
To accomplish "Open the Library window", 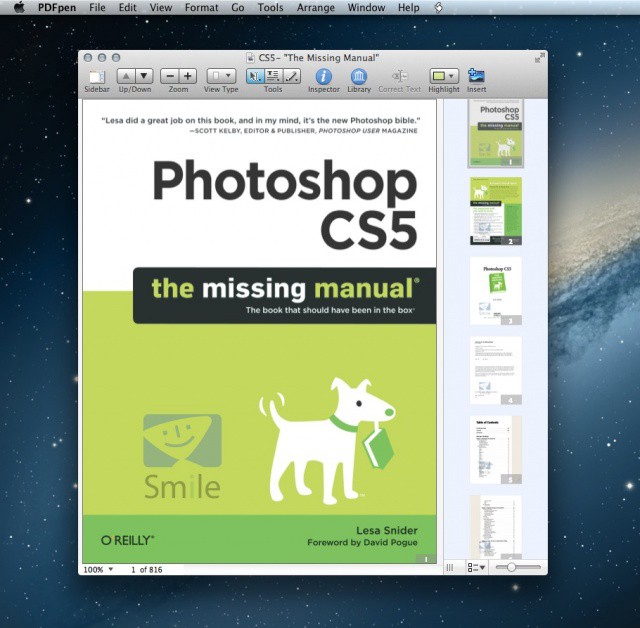I will point(359,76).
